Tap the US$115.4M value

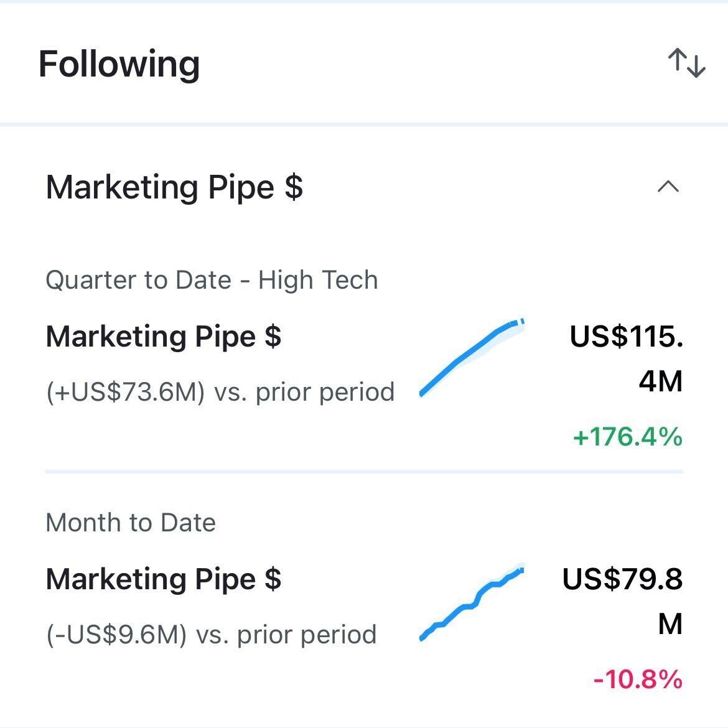point(627,358)
